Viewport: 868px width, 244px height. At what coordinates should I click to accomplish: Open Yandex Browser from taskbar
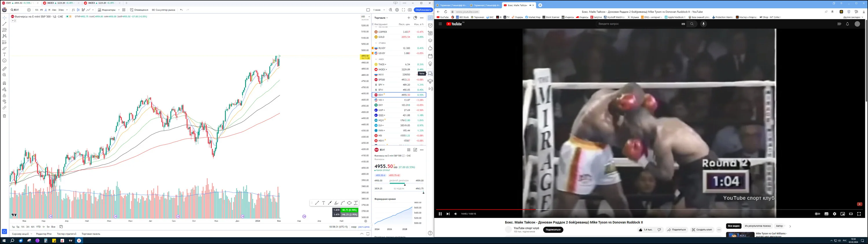tap(79, 241)
